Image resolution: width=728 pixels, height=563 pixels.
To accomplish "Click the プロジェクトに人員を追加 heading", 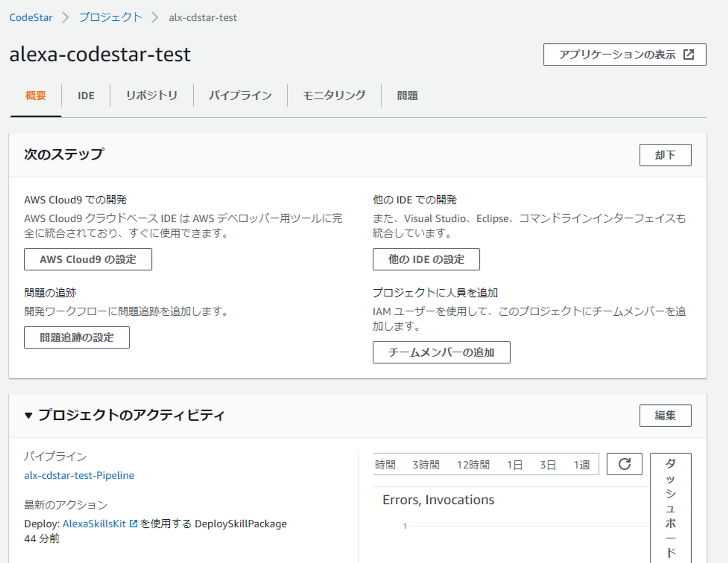I will pos(435,293).
